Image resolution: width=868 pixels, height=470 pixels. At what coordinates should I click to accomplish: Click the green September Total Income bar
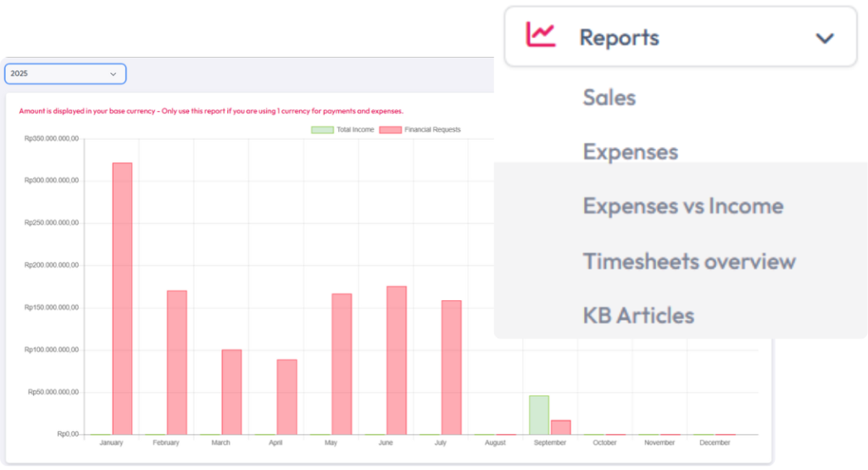coord(539,415)
